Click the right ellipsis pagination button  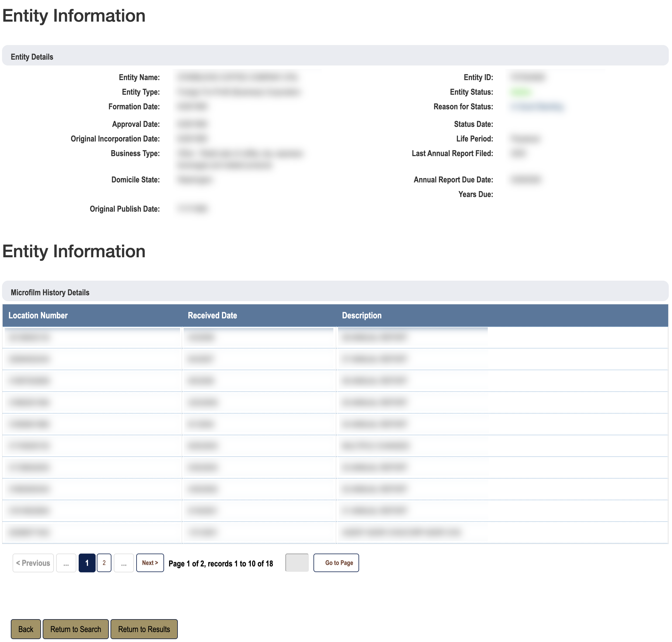[124, 562]
